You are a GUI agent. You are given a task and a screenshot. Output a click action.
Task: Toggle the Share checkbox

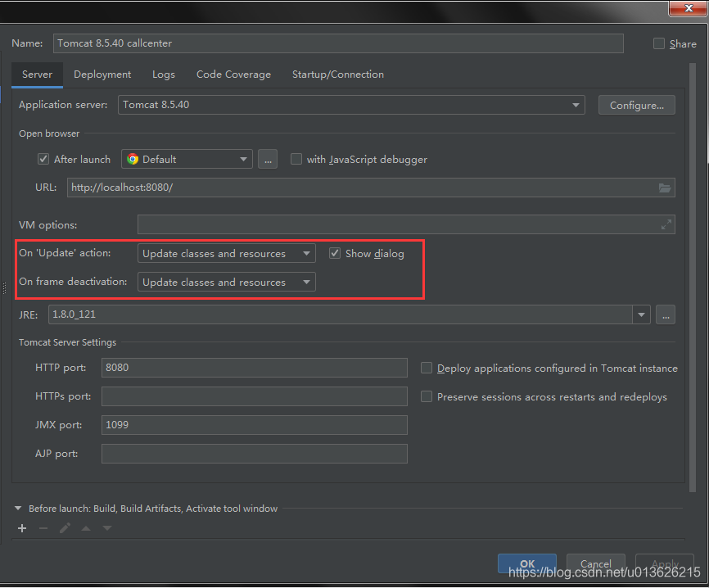coord(659,43)
